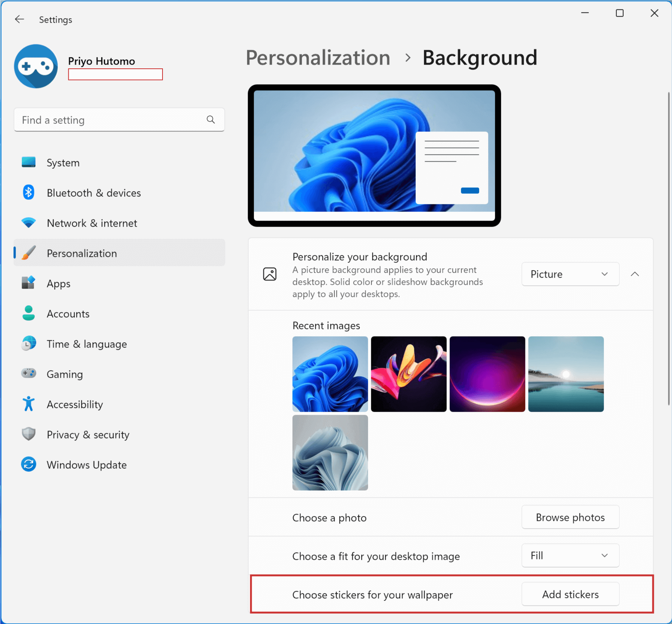
Task: Click Browse photos button
Action: tap(570, 517)
